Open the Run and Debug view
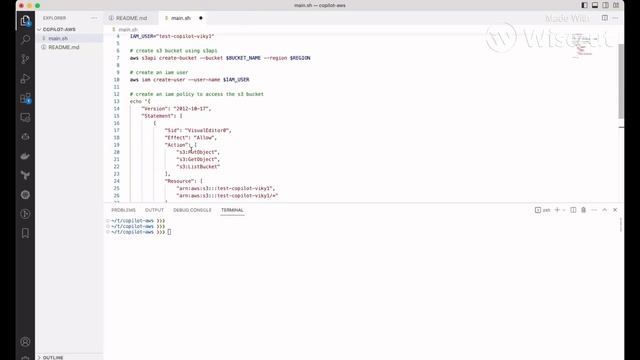This screenshot has width=640, height=360. click(25, 78)
